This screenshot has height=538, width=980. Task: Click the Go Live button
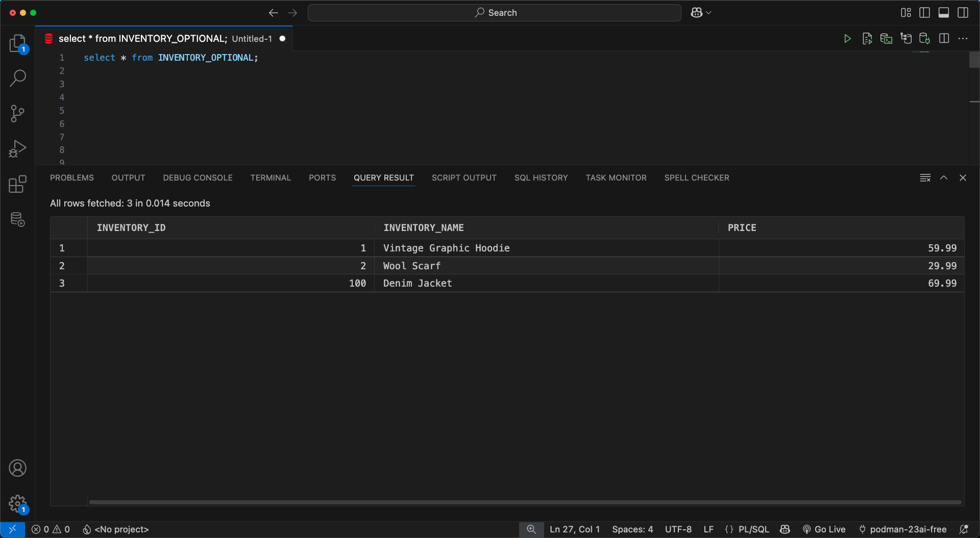tap(824, 529)
